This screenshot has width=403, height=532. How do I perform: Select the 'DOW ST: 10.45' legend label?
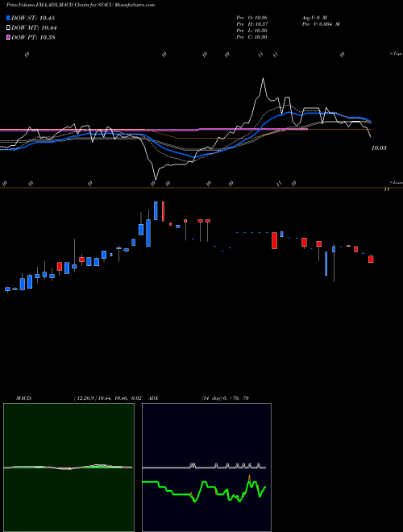pos(33,18)
